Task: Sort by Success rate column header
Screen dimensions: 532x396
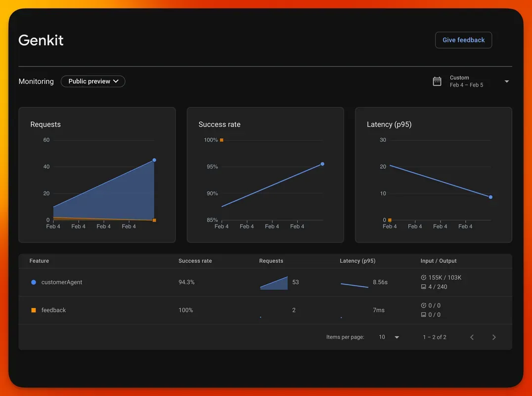Action: tap(195, 261)
